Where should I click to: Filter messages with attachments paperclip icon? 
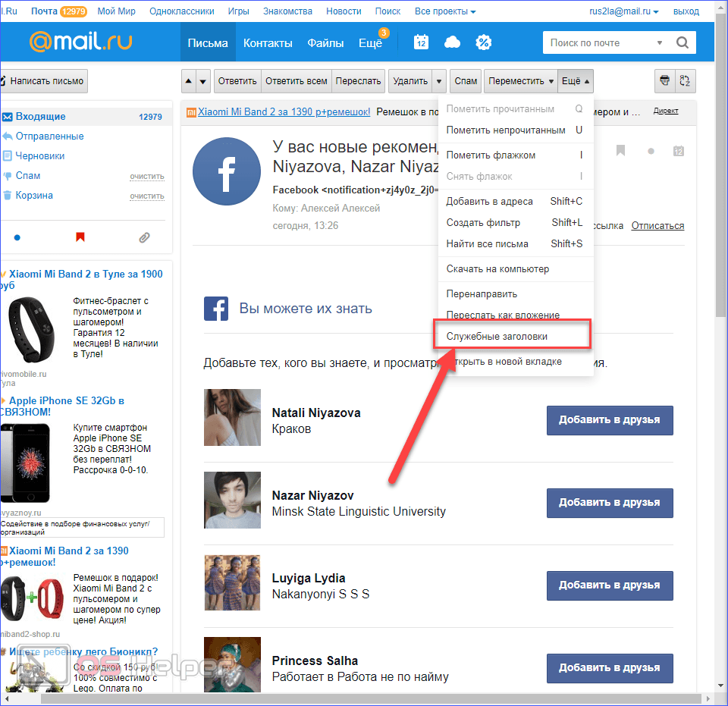coord(144,237)
